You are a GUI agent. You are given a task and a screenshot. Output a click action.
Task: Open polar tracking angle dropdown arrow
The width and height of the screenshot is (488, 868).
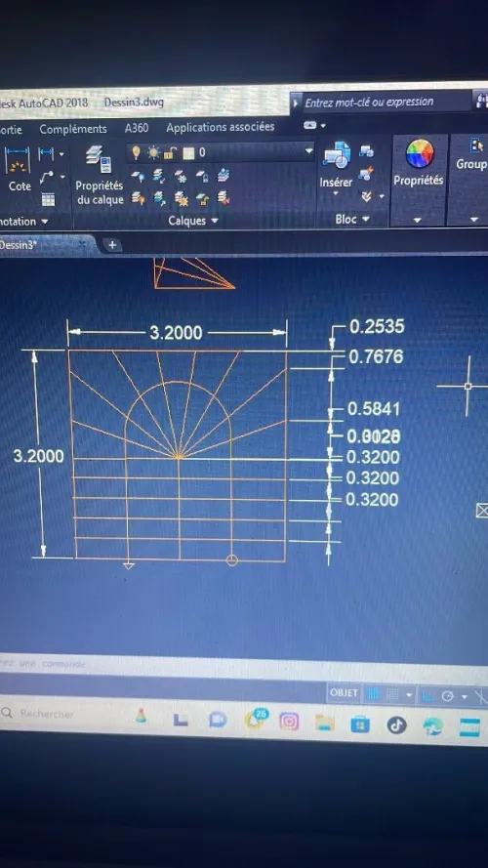464,696
